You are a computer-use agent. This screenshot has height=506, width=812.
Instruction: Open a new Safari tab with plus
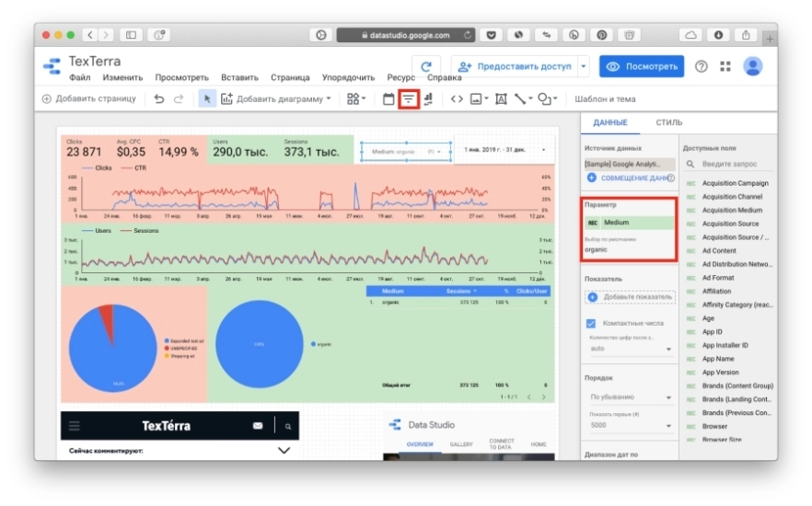coord(770,39)
